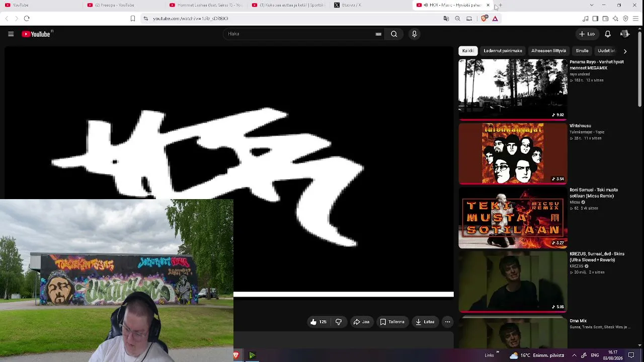Open the on-screen keyboard in search box
Viewport: 644px width, 362px height.
click(x=378, y=34)
